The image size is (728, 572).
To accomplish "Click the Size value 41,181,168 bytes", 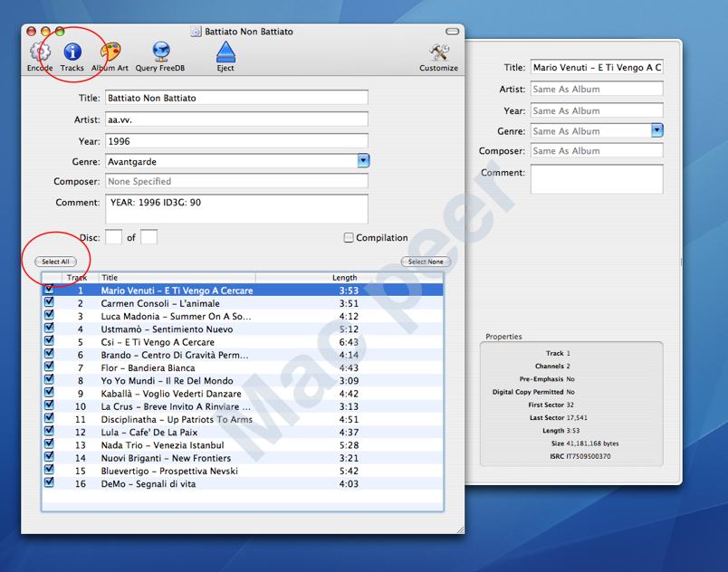I will tap(592, 443).
